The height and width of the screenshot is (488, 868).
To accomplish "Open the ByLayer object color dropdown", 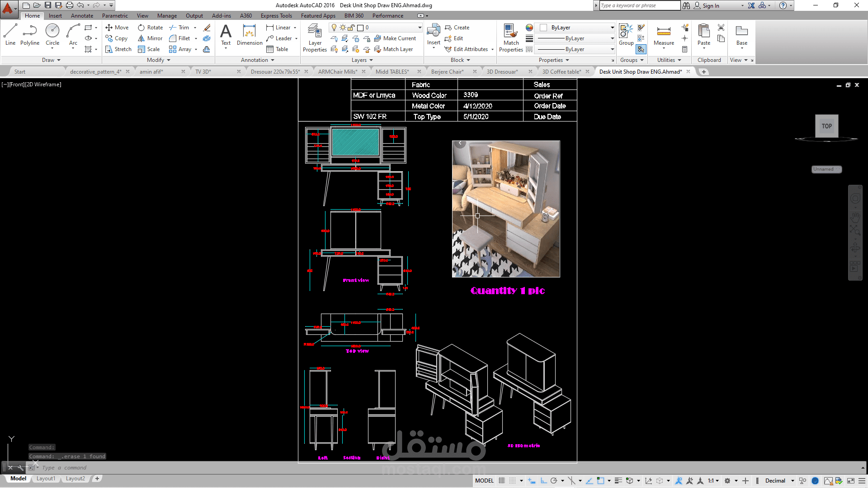I will 612,28.
